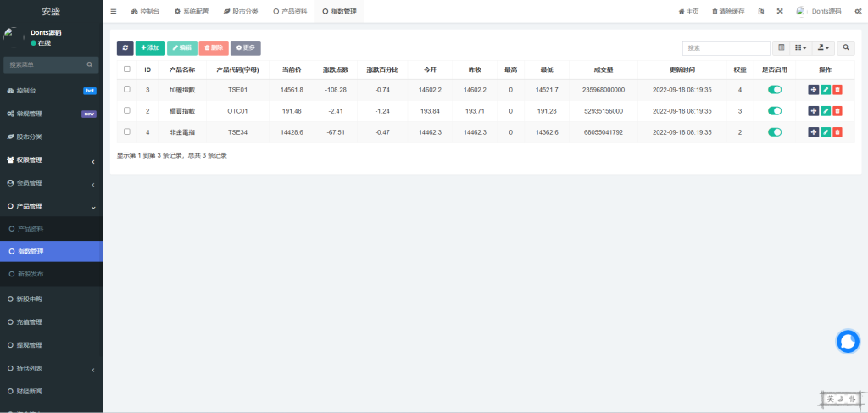Switch to the 系统配置 tab
Viewport: 868px width, 413px height.
tap(191, 12)
